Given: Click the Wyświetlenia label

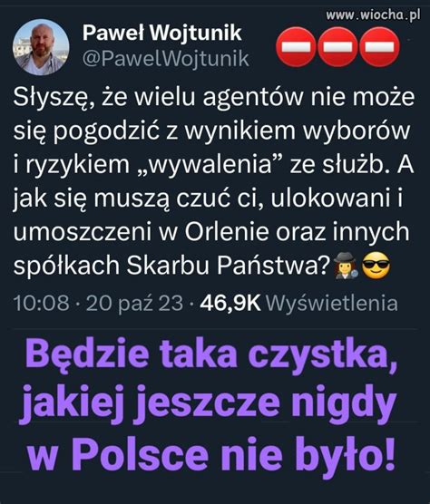Looking at the screenshot, I should click(332, 303).
